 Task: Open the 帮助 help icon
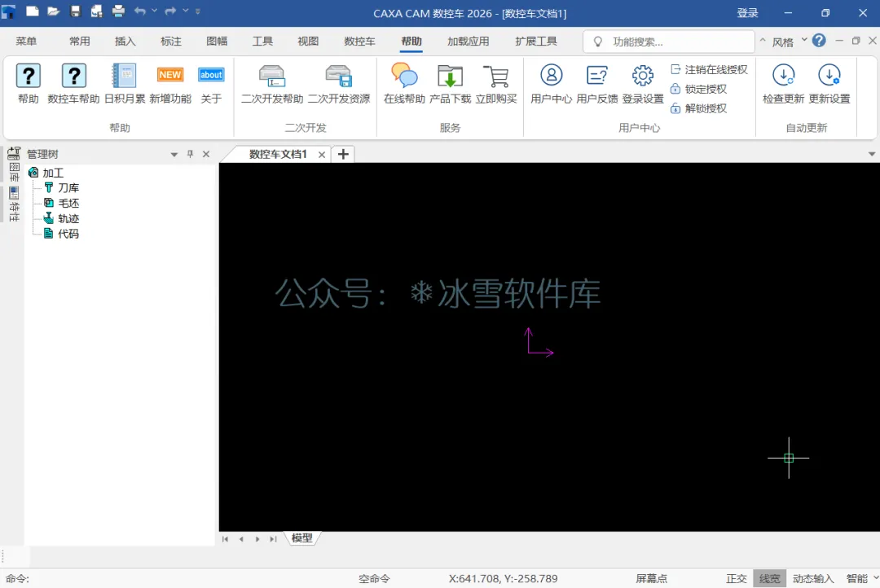(x=28, y=84)
